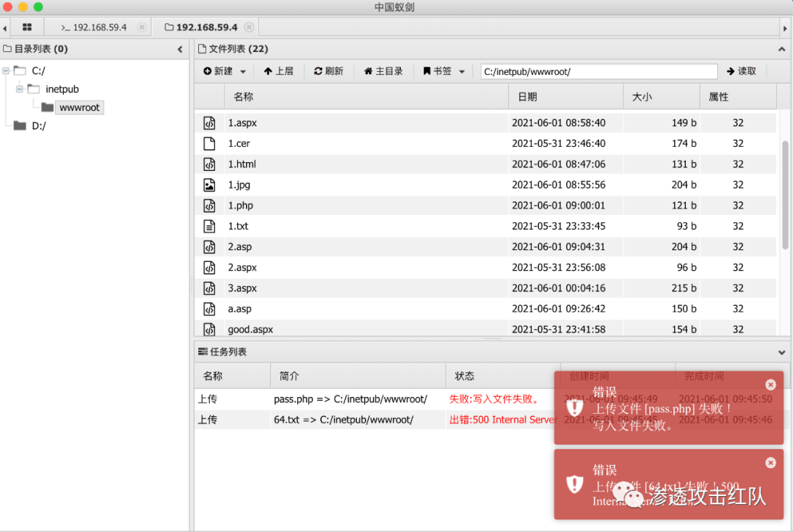Image resolution: width=793 pixels, height=532 pixels.
Task: Click the New (新建) button
Action: click(219, 71)
